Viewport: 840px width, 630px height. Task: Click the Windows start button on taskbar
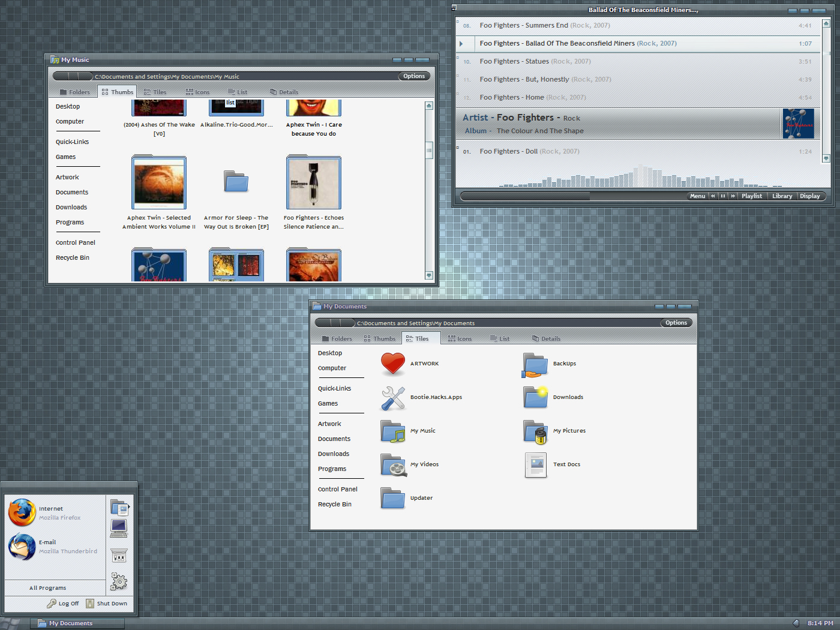point(11,623)
